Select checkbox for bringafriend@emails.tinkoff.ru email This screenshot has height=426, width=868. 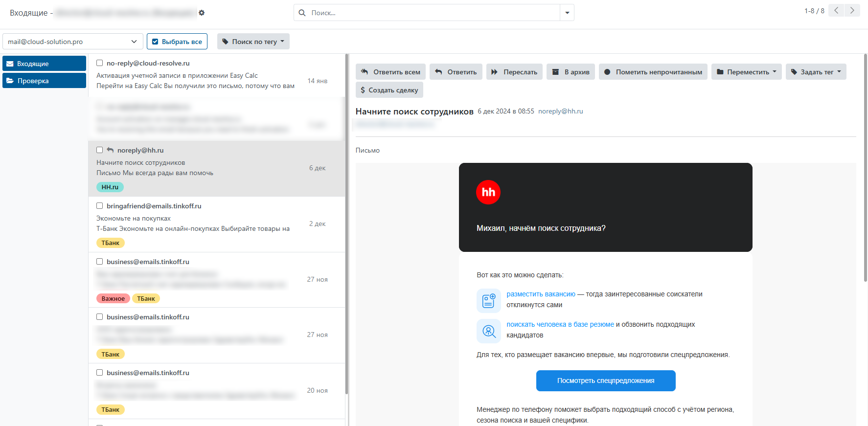(100, 206)
